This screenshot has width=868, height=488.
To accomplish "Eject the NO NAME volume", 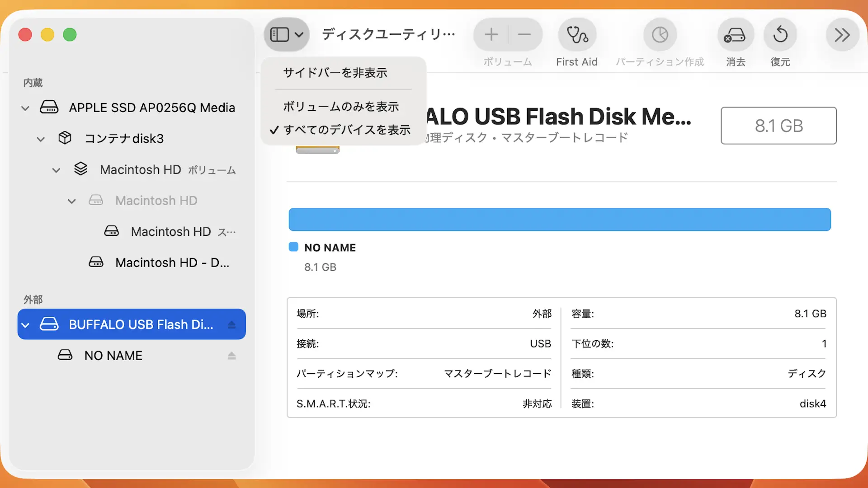I will click(x=232, y=356).
